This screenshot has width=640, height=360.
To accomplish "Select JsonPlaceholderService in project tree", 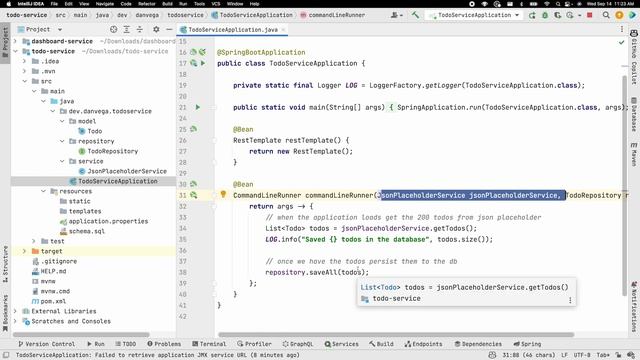I will click(127, 171).
